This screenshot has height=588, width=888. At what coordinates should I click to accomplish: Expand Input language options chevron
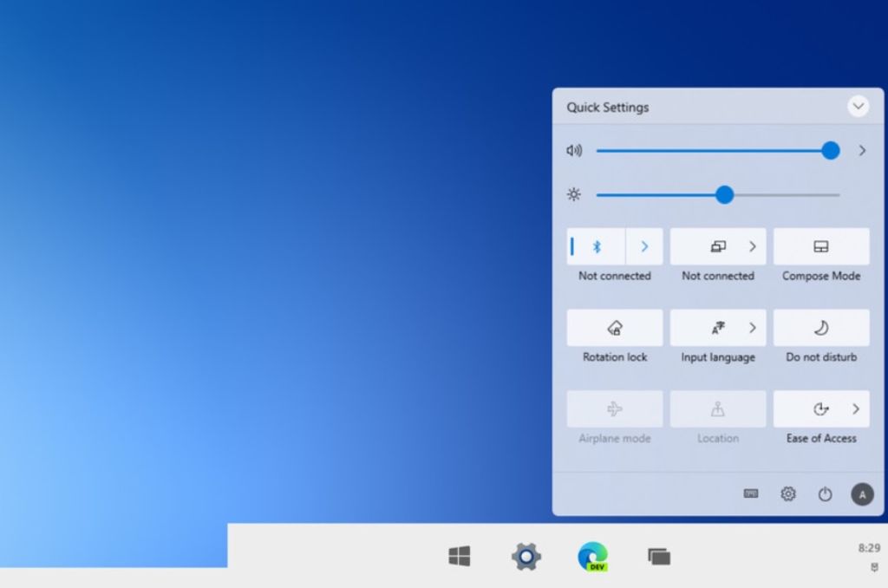click(752, 328)
